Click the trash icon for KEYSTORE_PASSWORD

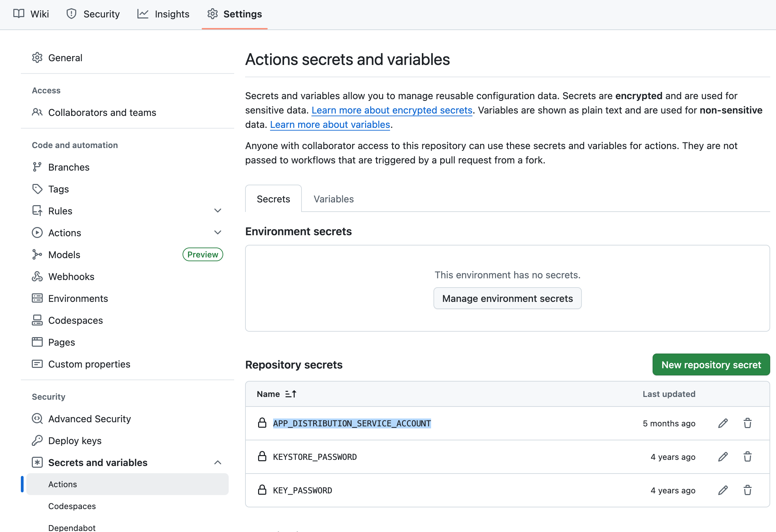click(x=747, y=457)
